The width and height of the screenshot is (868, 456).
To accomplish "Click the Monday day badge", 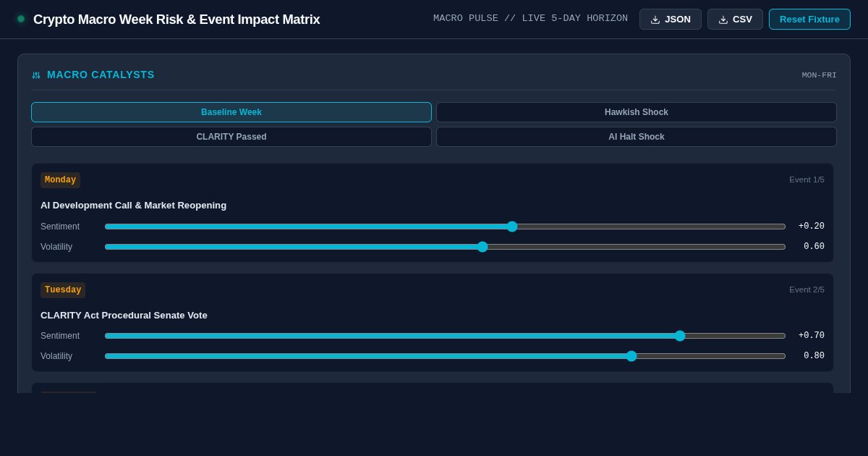I will 60,180.
